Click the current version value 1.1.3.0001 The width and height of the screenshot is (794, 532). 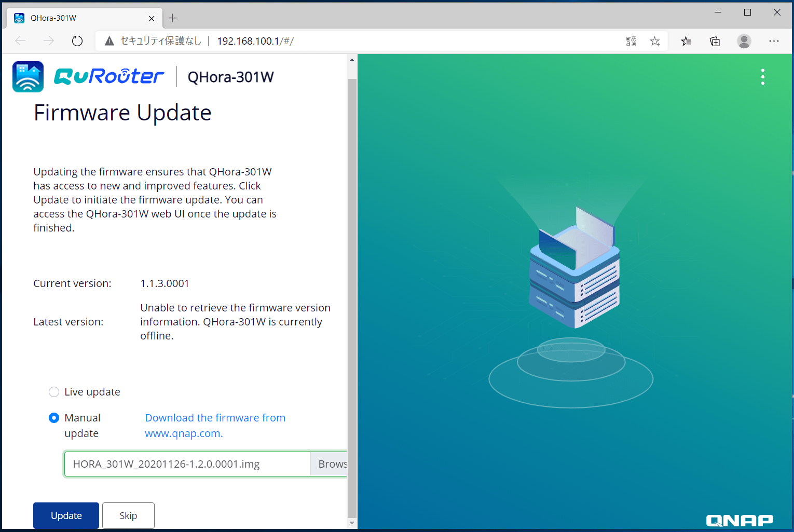tap(165, 283)
